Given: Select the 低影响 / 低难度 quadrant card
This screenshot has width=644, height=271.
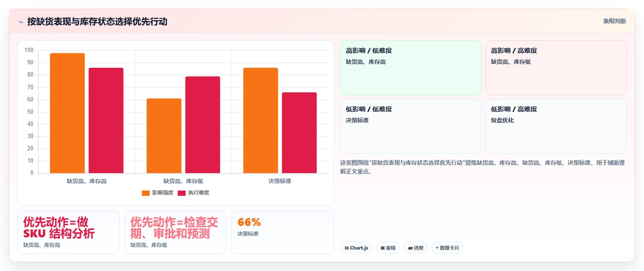Looking at the screenshot, I should (411, 126).
